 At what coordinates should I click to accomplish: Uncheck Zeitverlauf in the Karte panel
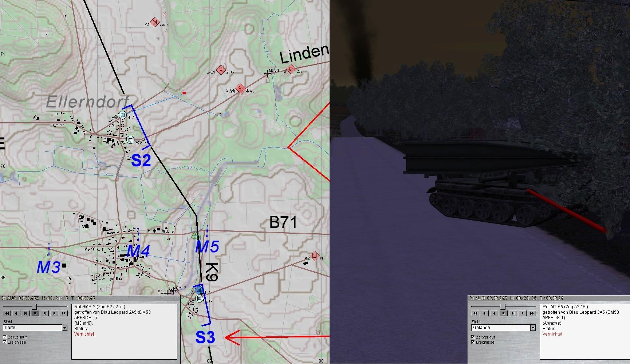point(5,337)
